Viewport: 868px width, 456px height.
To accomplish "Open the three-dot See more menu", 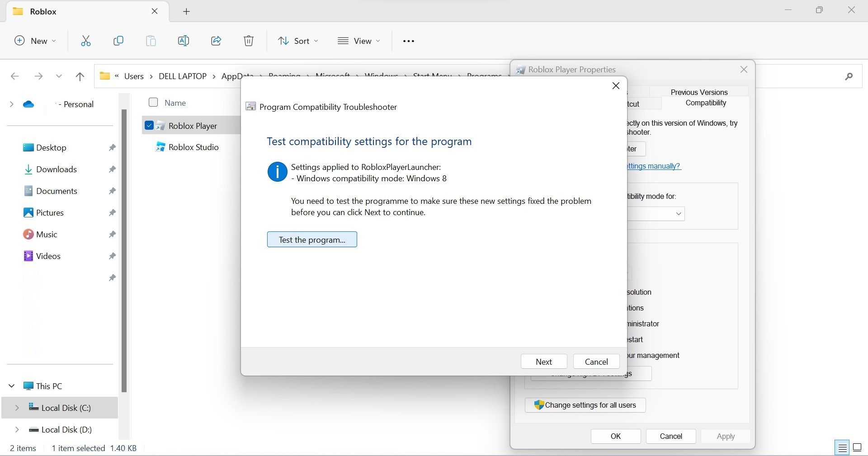I will coord(409,41).
